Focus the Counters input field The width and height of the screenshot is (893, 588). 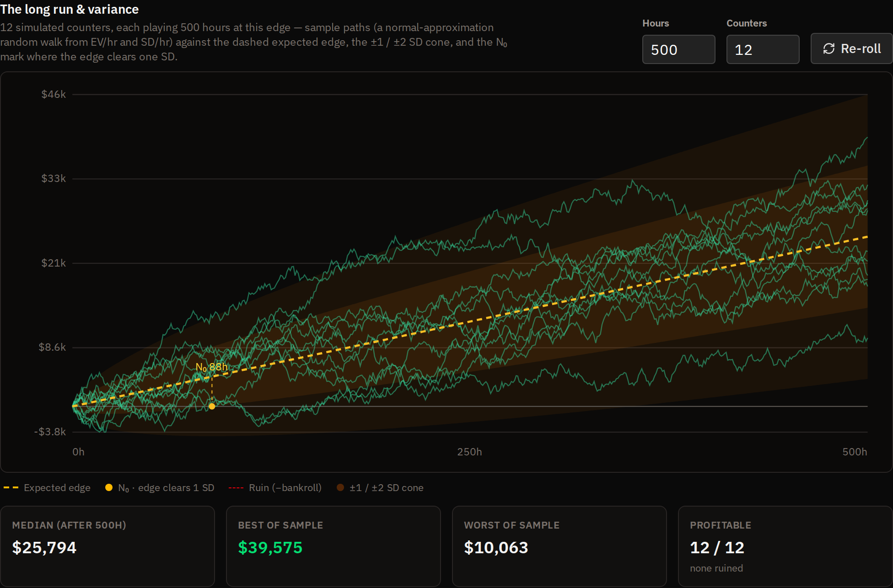pos(763,49)
